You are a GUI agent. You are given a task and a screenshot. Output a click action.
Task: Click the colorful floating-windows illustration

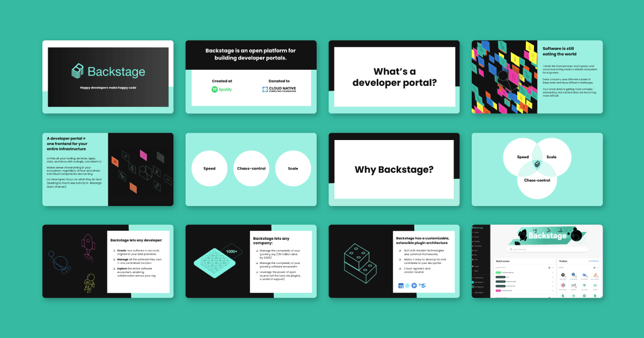click(x=504, y=77)
